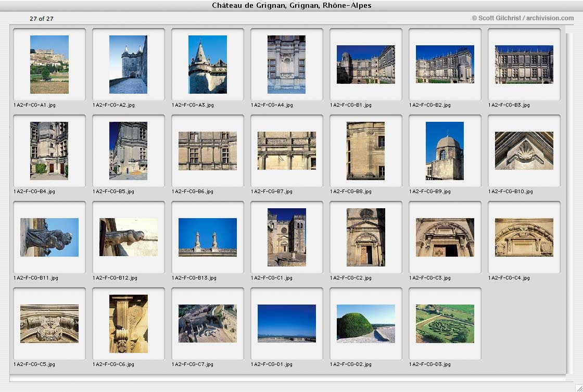Screen dimensions: 583x392
Task: Click the vertical scrollbar on the right
Action: tap(569, 204)
